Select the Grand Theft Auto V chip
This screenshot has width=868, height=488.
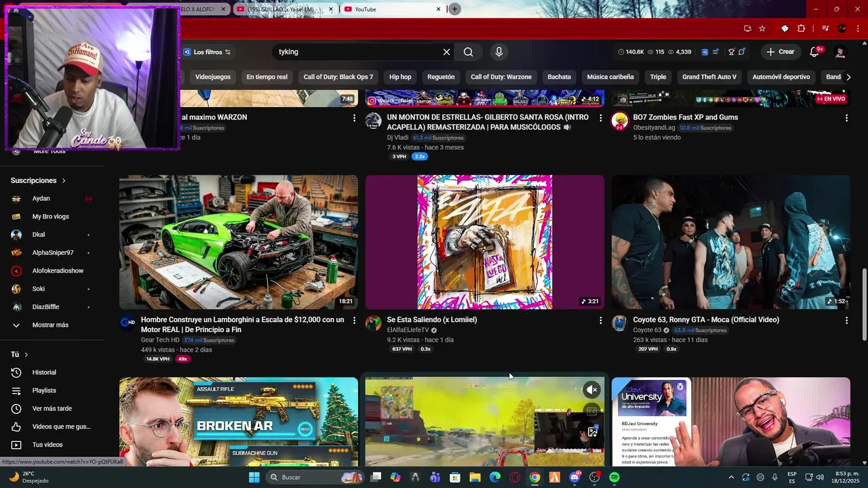point(709,77)
